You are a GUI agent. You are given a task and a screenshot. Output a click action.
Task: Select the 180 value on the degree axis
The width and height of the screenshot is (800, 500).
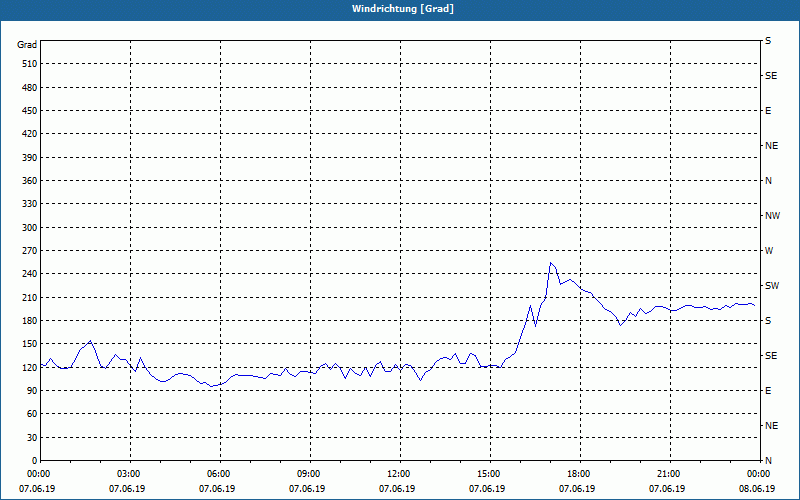pos(30,320)
